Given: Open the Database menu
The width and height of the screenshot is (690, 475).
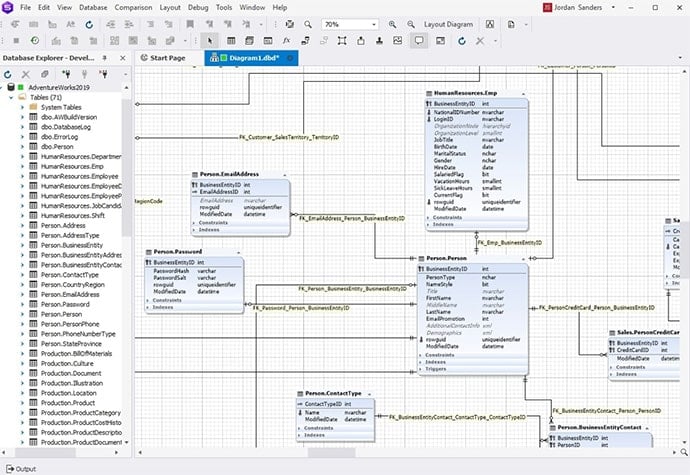Looking at the screenshot, I should [93, 7].
